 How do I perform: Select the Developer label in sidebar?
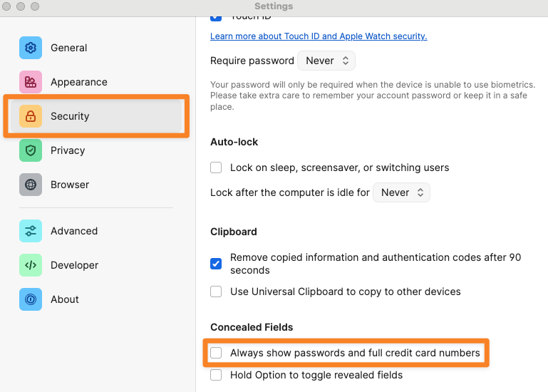[74, 265]
